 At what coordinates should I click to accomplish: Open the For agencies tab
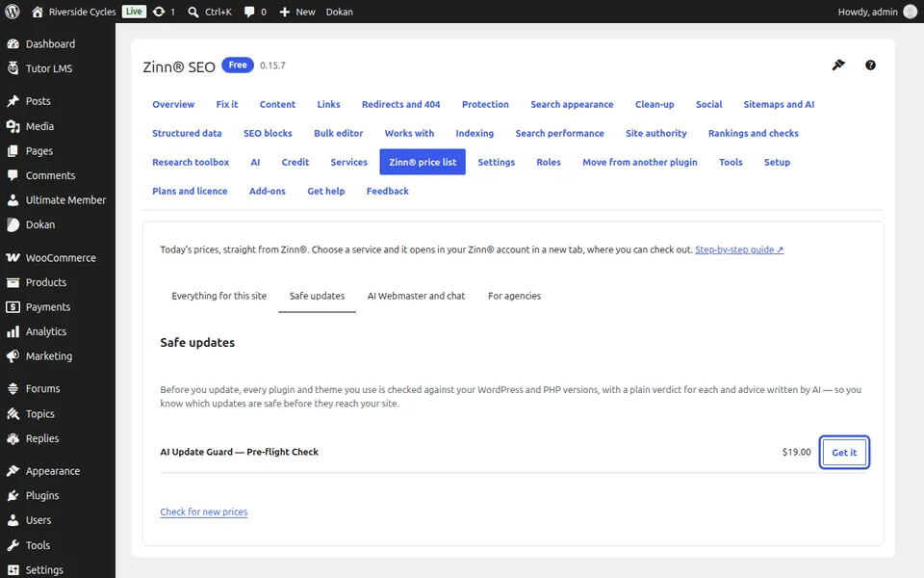[514, 296]
